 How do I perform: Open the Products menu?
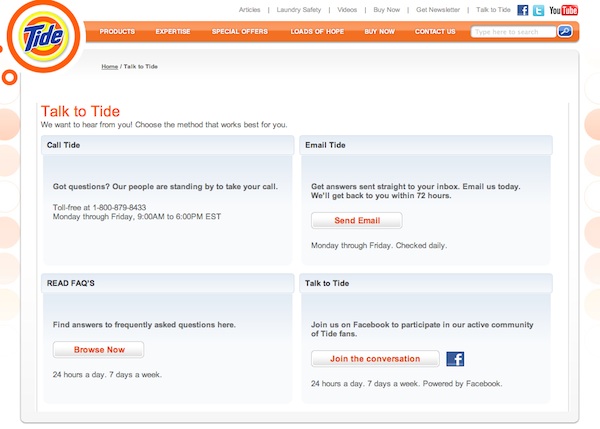coord(117,31)
